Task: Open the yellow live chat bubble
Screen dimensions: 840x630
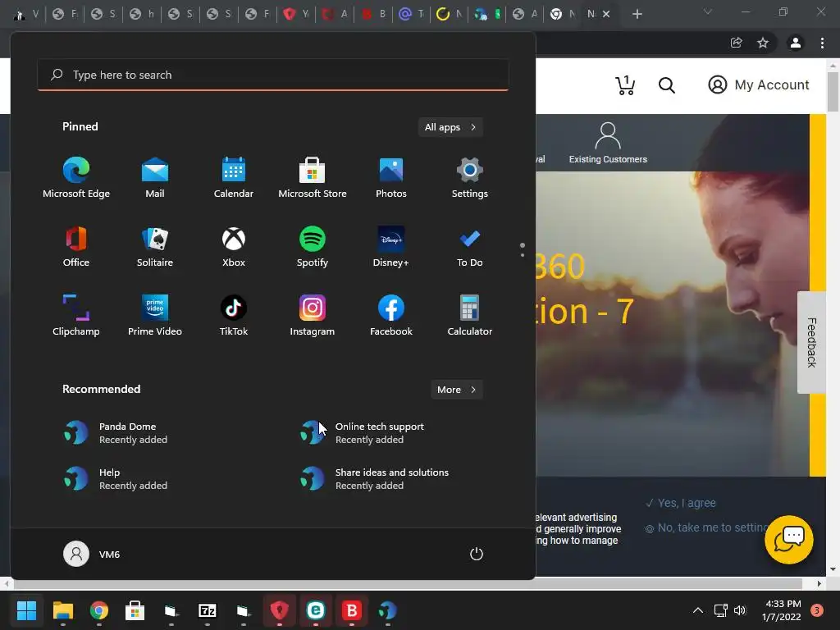Action: click(789, 540)
